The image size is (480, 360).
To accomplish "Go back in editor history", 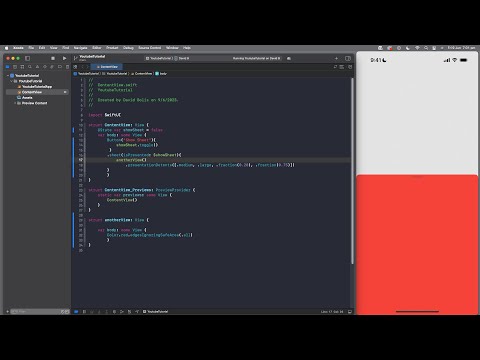I will point(82,67).
